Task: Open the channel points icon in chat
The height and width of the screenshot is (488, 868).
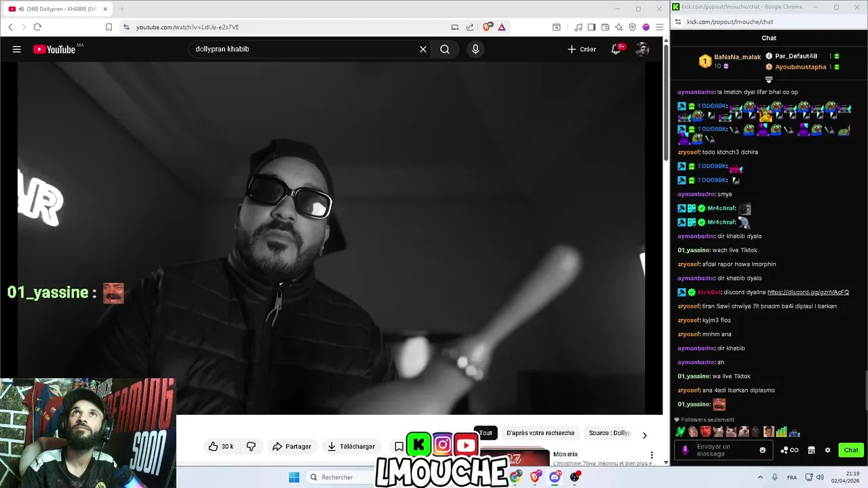Action: [789, 450]
